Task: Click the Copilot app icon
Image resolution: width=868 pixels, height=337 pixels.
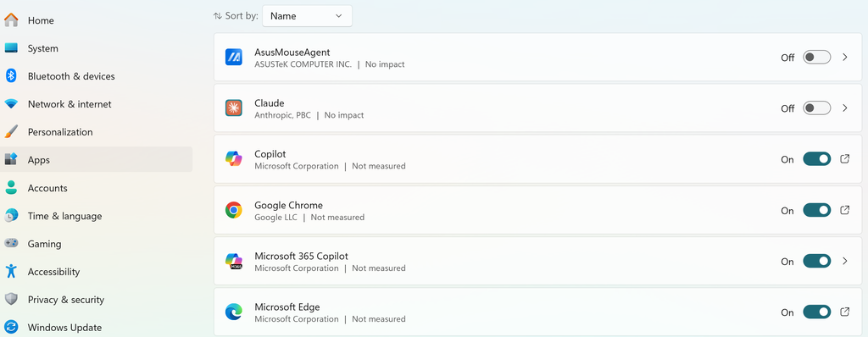Action: 234,159
